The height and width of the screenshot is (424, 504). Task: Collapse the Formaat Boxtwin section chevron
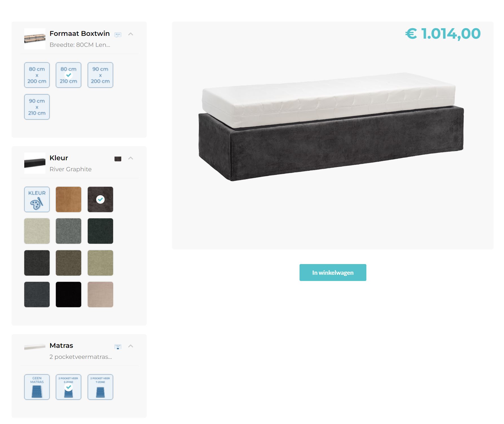pos(131,34)
